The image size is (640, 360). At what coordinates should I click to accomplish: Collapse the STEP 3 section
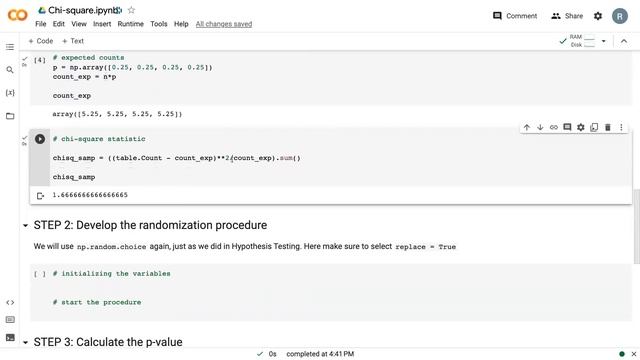coord(25,342)
